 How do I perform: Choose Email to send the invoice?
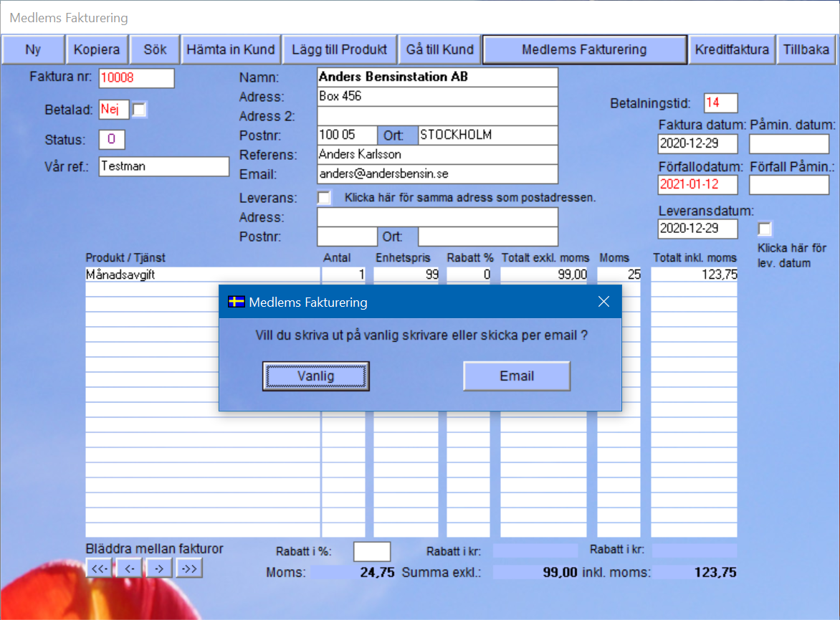tap(516, 376)
